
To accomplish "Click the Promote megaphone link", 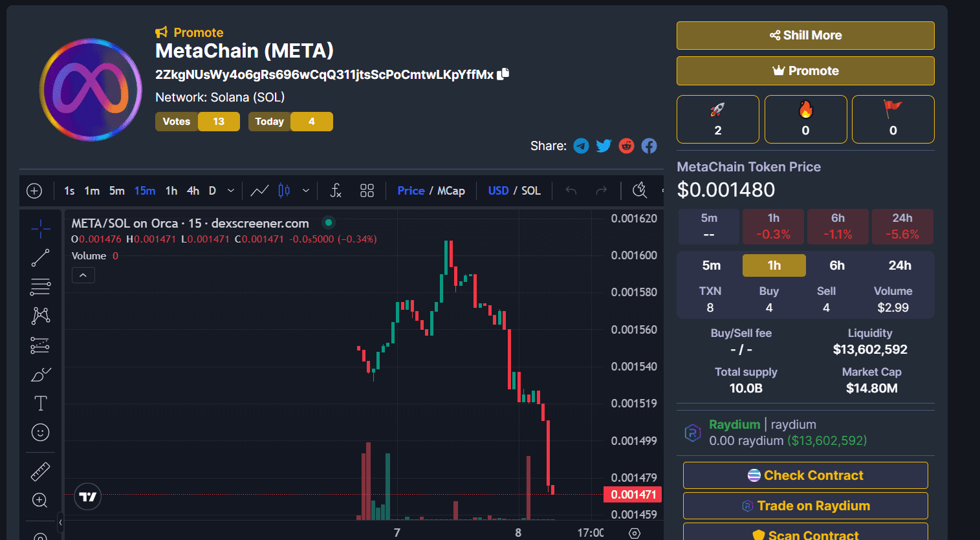I will (x=190, y=32).
